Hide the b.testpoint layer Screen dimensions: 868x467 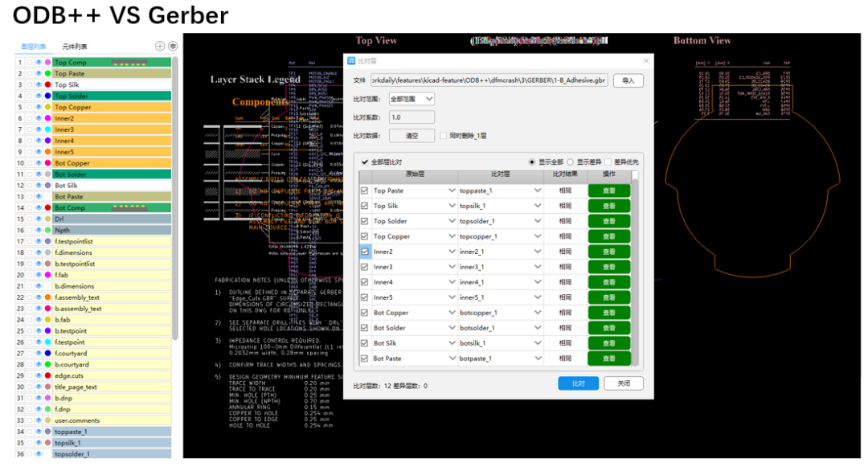39,331
